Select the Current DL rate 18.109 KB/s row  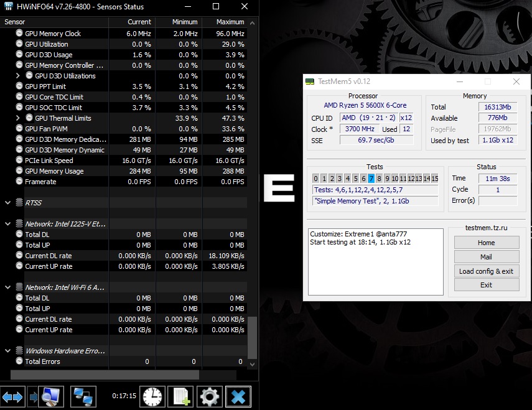tap(123, 256)
